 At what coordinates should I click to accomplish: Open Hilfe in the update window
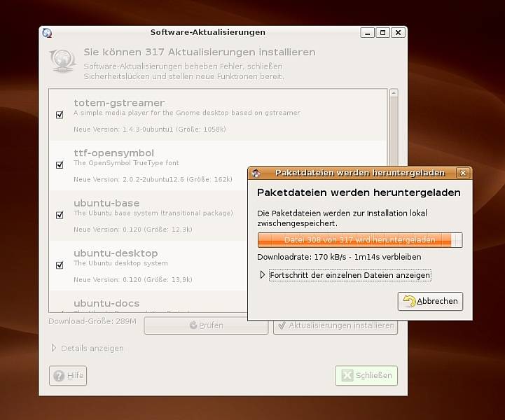(68, 376)
